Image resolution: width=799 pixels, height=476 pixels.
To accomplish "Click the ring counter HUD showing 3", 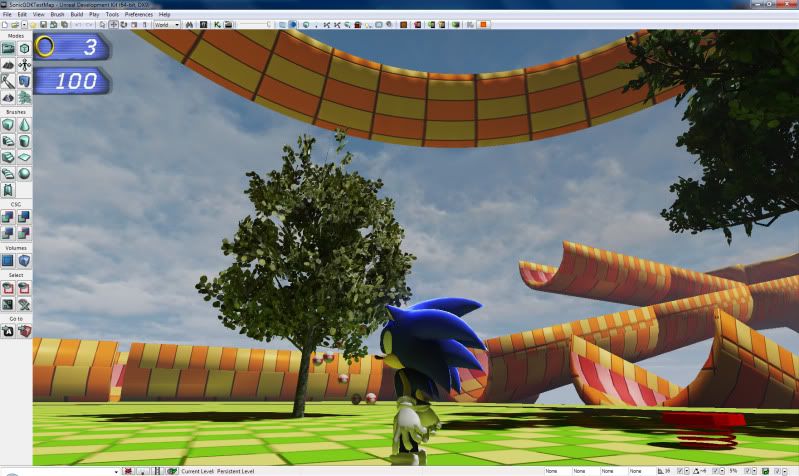I will pyautogui.click(x=72, y=47).
